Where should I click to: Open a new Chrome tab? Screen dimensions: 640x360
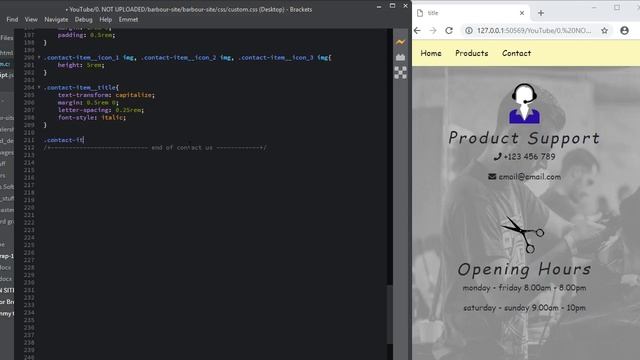click(x=541, y=13)
